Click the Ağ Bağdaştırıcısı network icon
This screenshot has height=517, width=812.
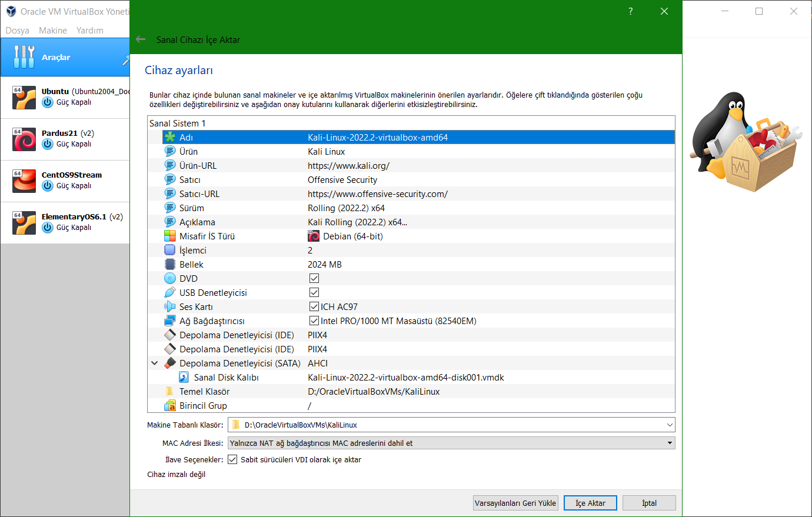point(170,321)
